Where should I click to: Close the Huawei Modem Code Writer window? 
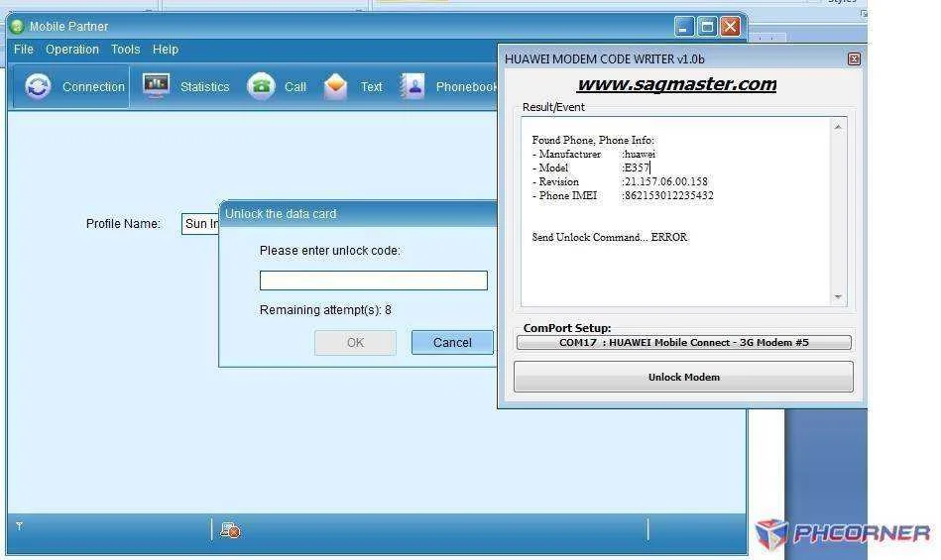(x=854, y=58)
